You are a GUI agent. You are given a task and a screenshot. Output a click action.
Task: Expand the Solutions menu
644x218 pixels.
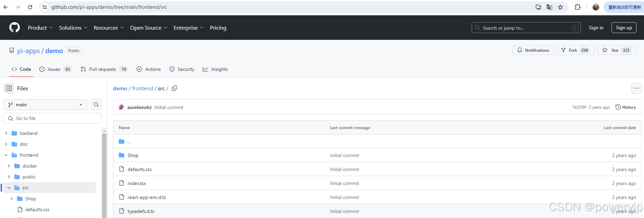[73, 28]
